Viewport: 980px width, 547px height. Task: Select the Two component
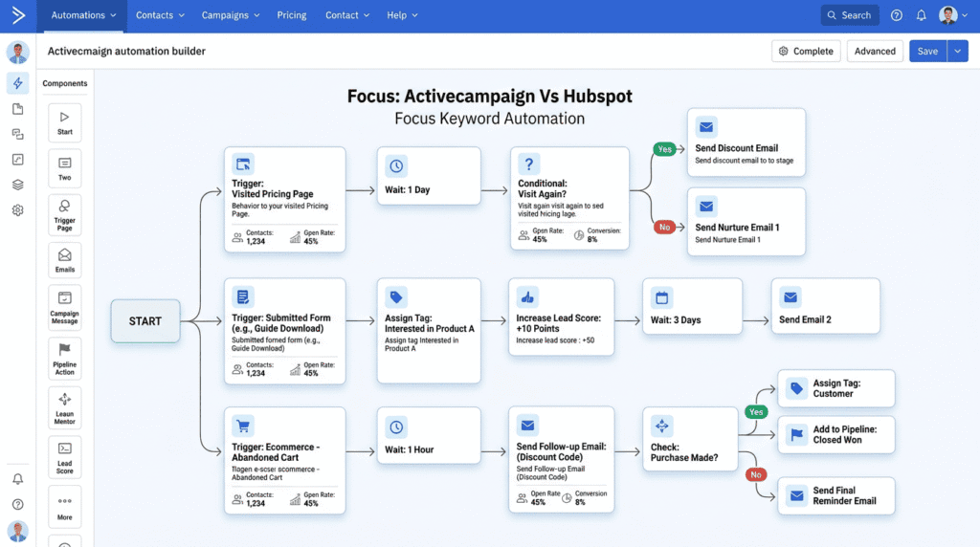pyautogui.click(x=65, y=168)
